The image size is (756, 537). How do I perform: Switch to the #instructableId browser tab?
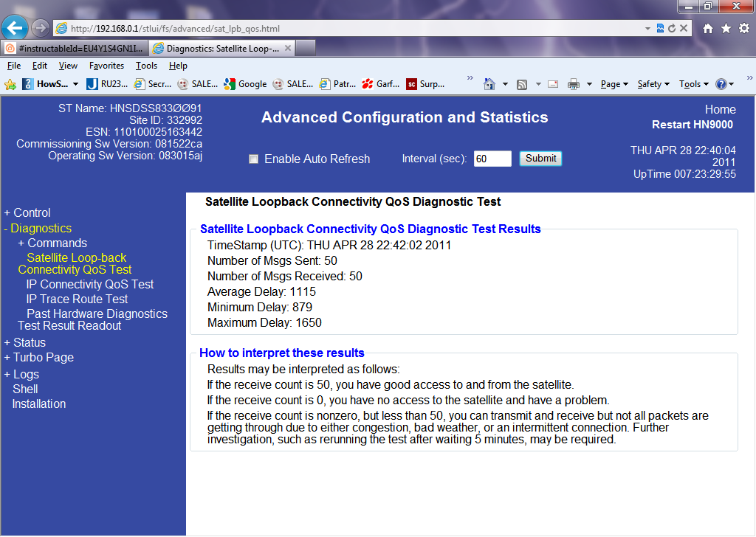point(75,48)
